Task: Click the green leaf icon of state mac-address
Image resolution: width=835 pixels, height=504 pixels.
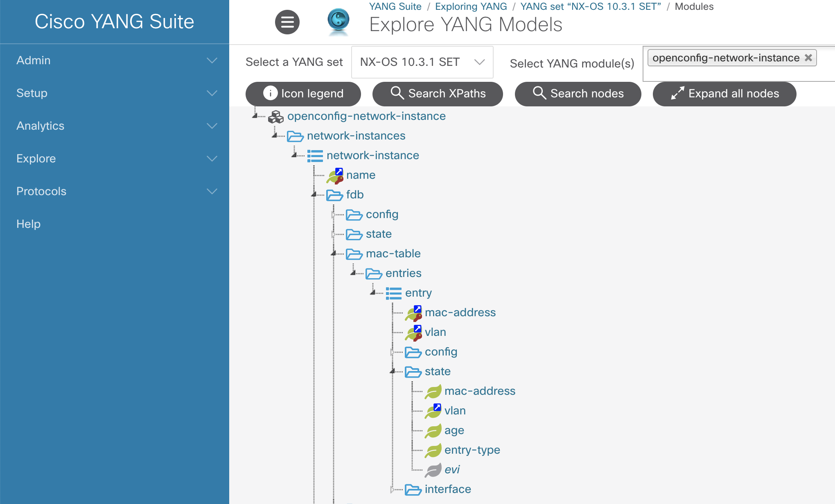Action: [433, 391]
